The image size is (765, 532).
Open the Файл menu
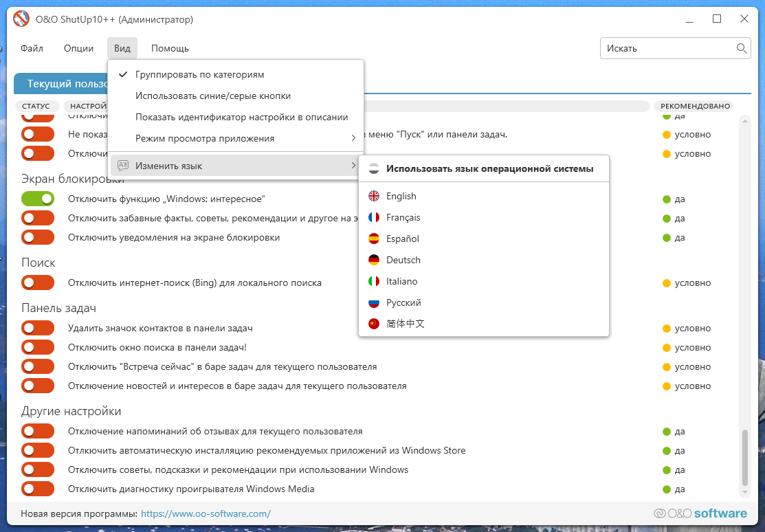32,48
